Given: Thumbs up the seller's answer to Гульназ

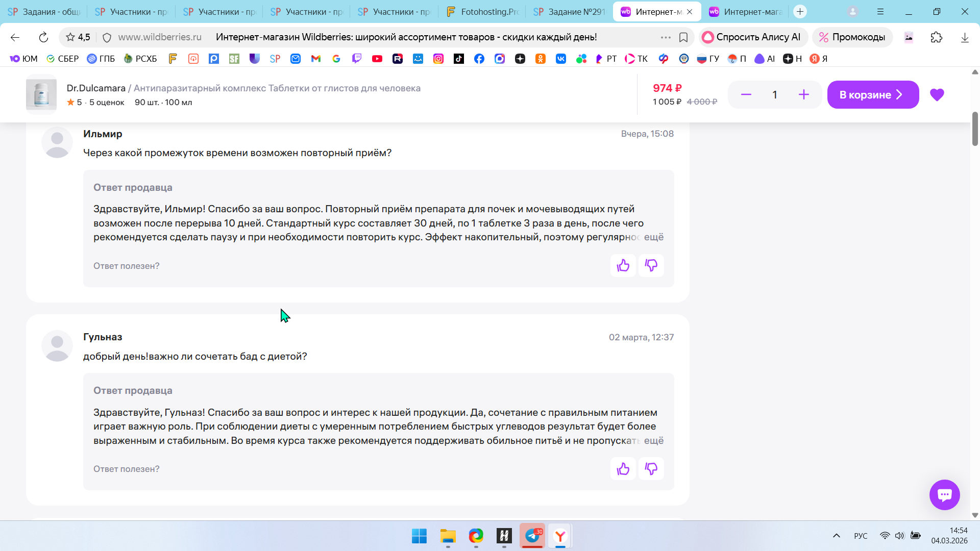Looking at the screenshot, I should 623,469.
